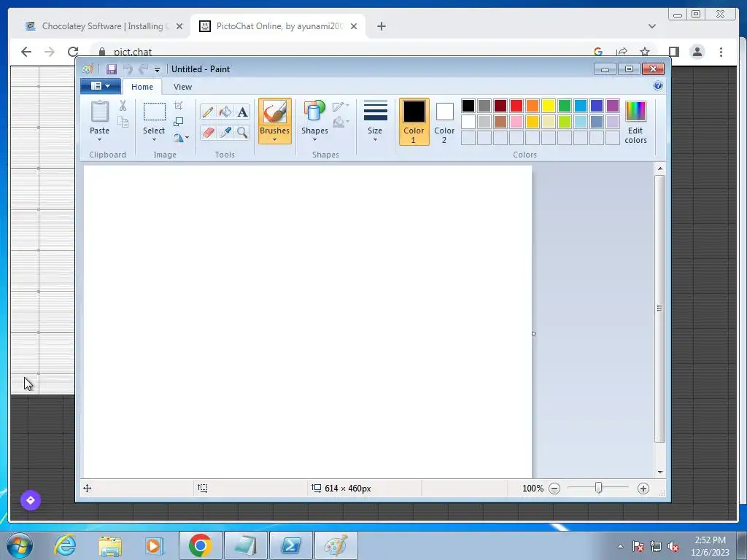The width and height of the screenshot is (747, 560).
Task: Open Windows Explorer folder in taskbar
Action: [110, 545]
